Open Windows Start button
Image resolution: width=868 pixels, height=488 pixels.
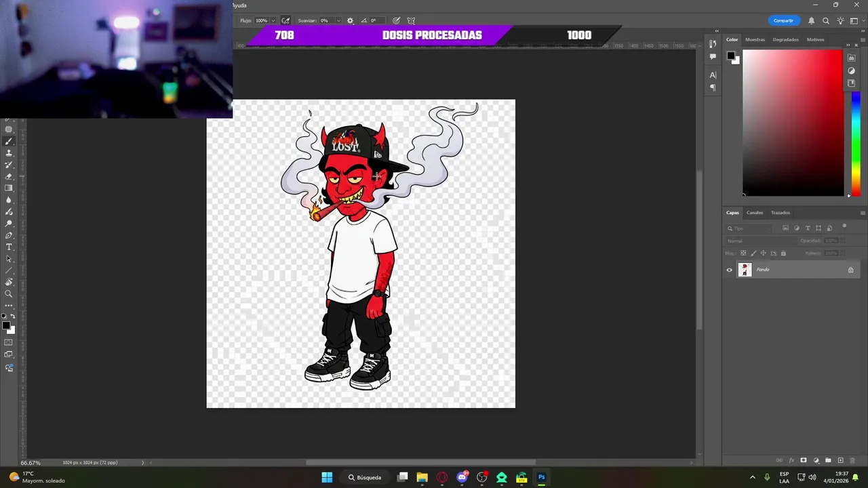327,477
